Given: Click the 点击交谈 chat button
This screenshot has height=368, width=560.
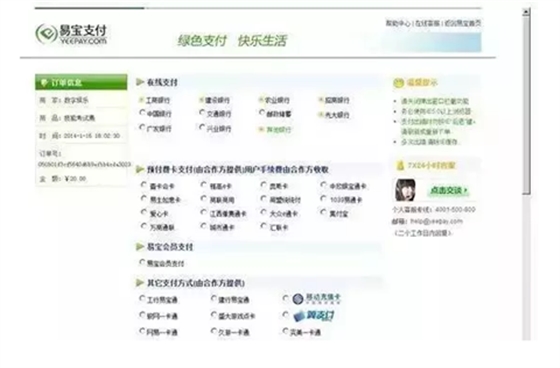Looking at the screenshot, I should click(448, 190).
